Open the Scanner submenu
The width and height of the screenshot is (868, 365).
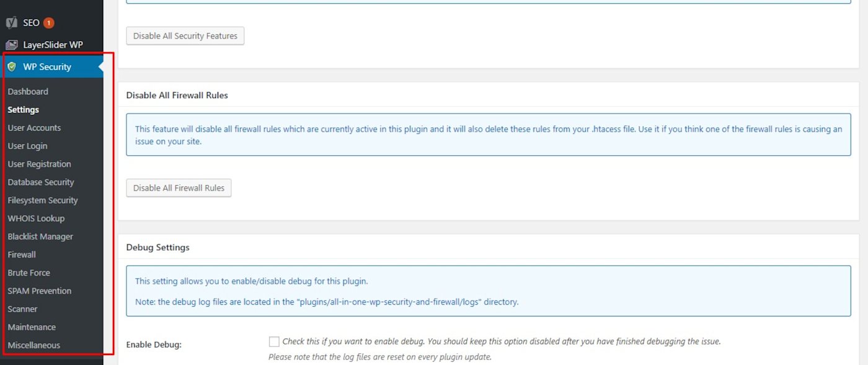pyautogui.click(x=22, y=309)
